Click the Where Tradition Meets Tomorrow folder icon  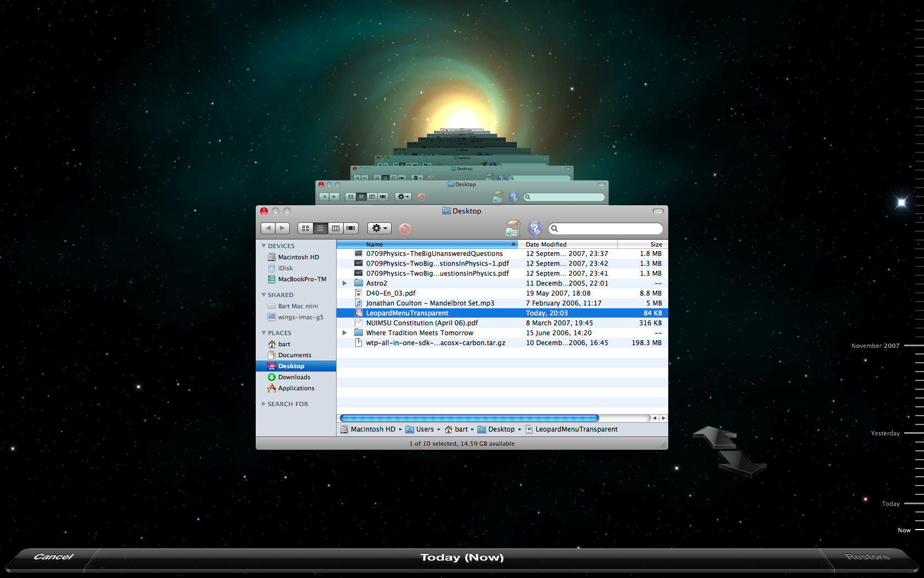point(359,332)
